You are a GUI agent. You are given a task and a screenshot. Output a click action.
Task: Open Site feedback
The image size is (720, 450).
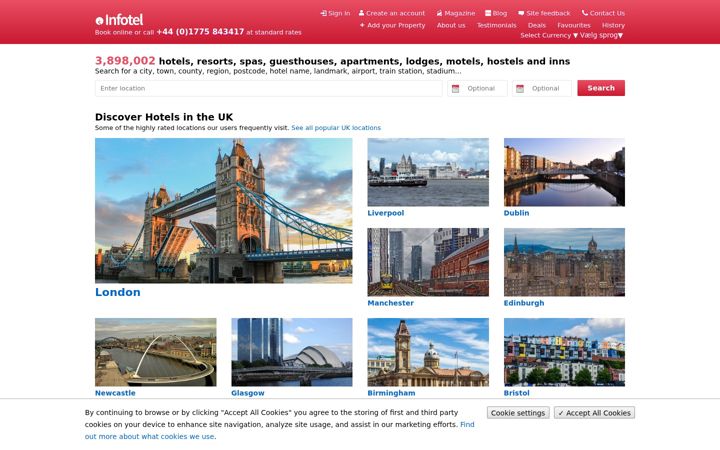pos(548,13)
